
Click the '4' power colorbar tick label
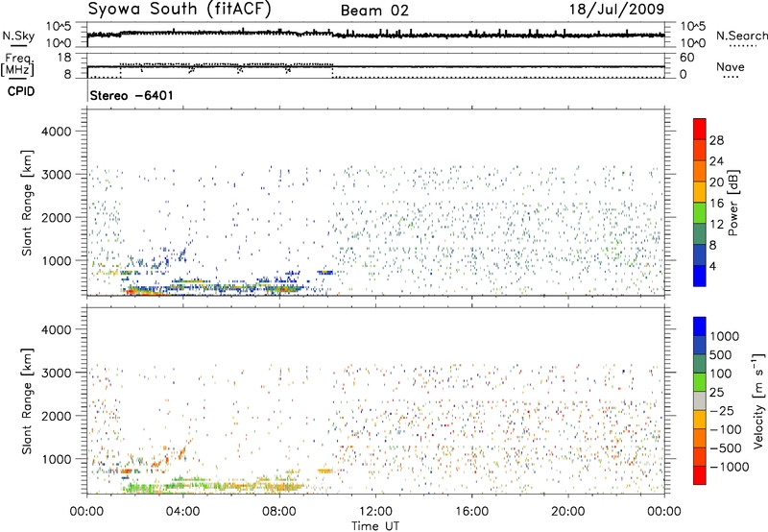pyautogui.click(x=713, y=267)
